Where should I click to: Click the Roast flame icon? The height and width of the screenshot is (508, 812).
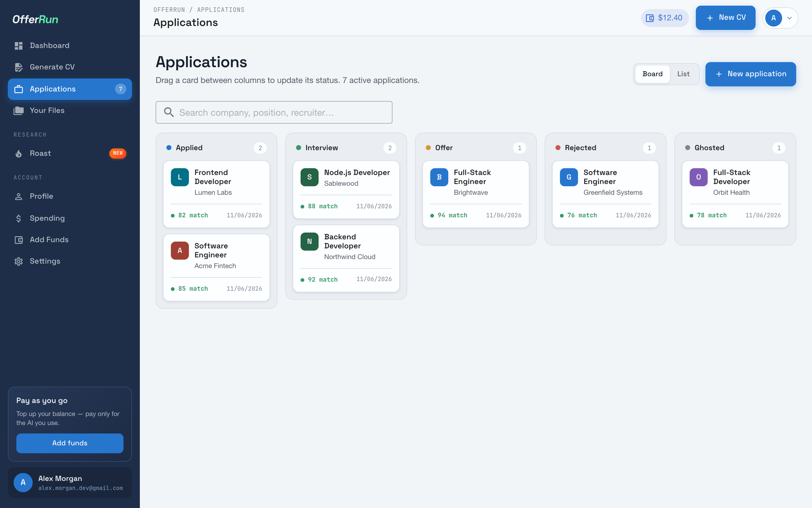(x=18, y=154)
